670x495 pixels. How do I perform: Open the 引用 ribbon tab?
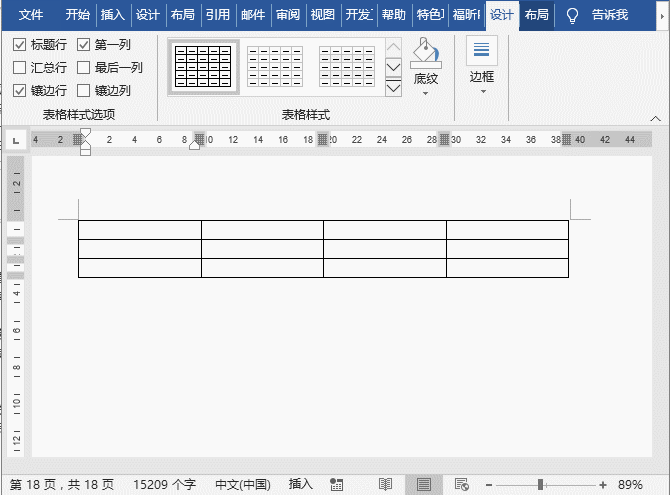pos(217,15)
